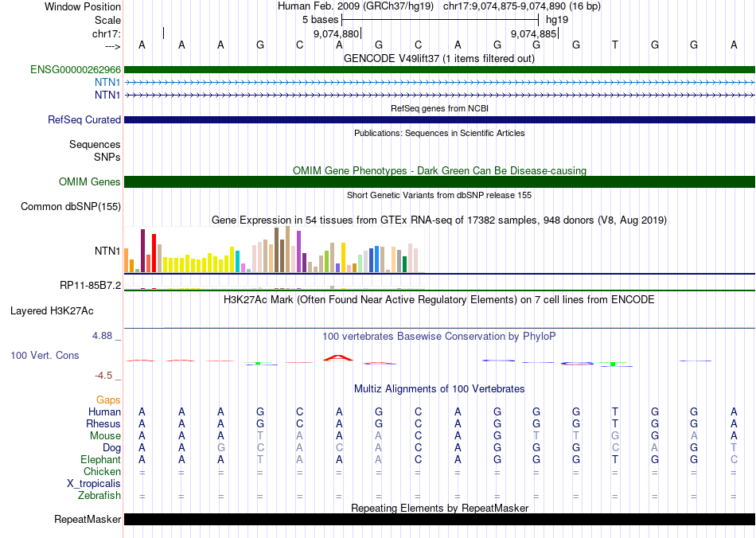Click the 9,074,885 position marker

click(534, 33)
